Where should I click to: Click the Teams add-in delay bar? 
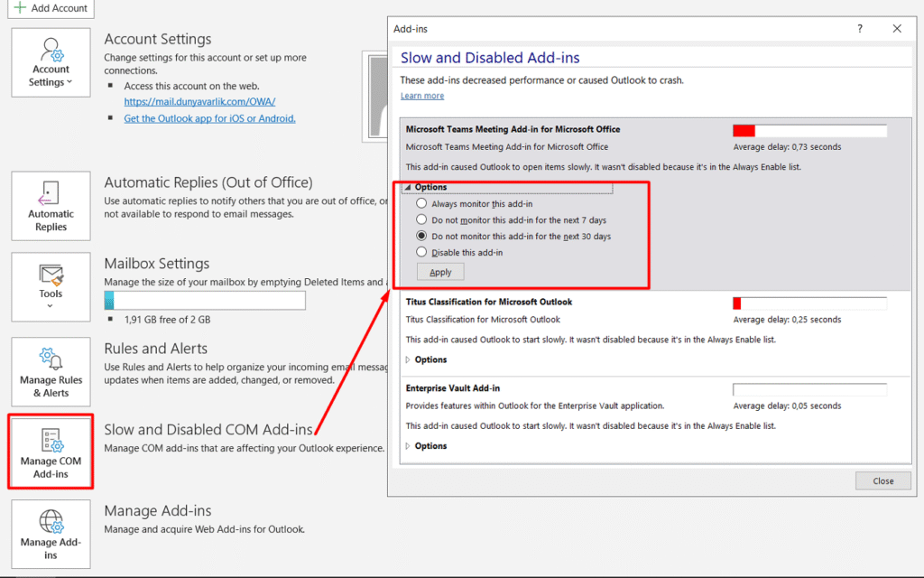click(x=808, y=131)
